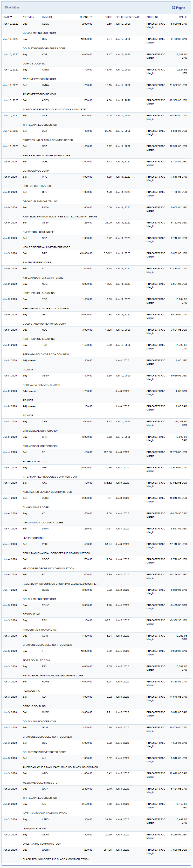Select the OSTK sell row symbol
This screenshot has height=868, width=193.
pos(45,223)
